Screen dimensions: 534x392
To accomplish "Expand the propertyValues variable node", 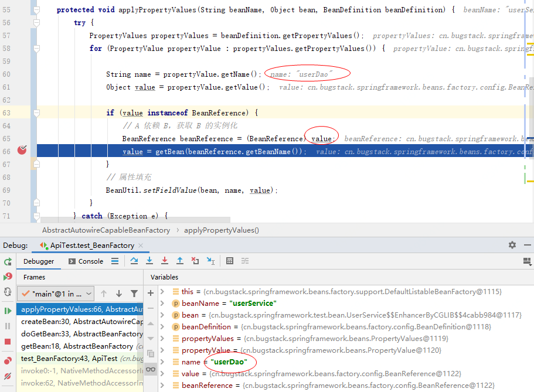I will click(x=162, y=338).
